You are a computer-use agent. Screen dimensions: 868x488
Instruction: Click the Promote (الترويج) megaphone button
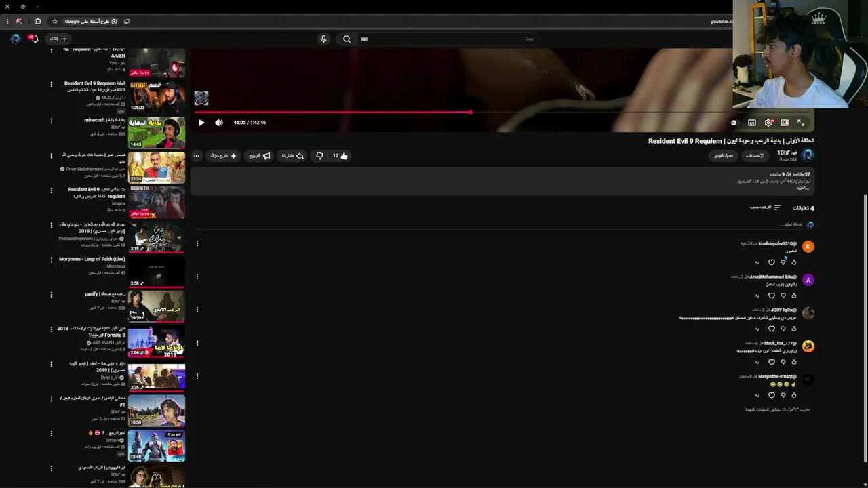(260, 156)
